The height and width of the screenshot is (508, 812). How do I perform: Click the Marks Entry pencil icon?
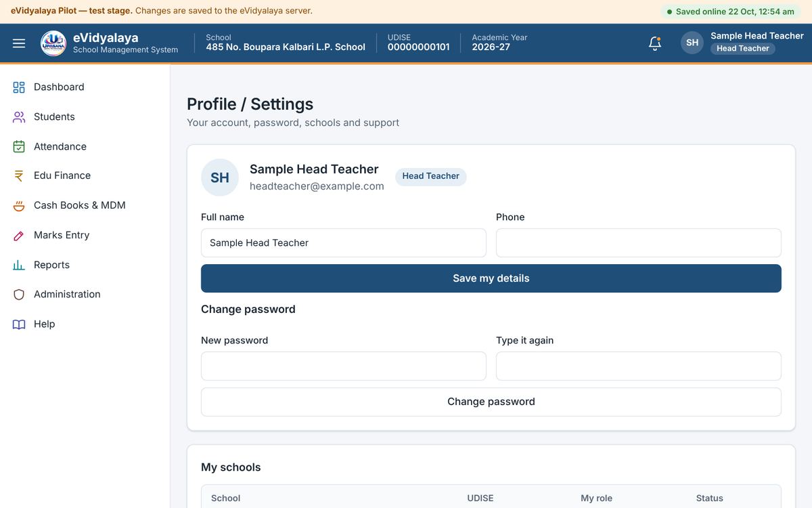(x=19, y=236)
